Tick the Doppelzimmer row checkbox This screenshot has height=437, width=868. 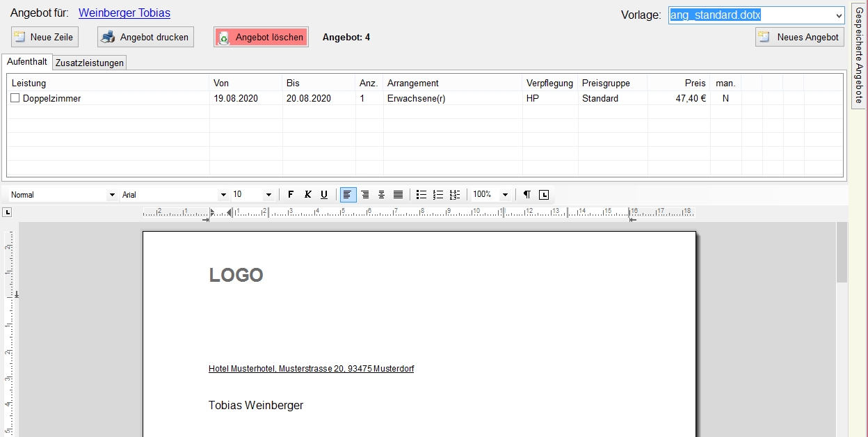[x=15, y=99]
